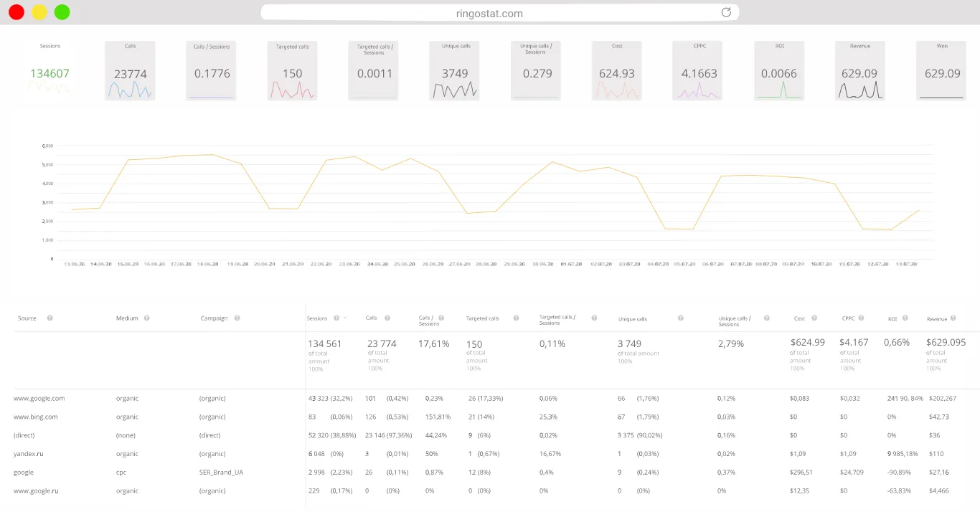
Task: Click the yandex.ru source row
Action: click(29, 454)
